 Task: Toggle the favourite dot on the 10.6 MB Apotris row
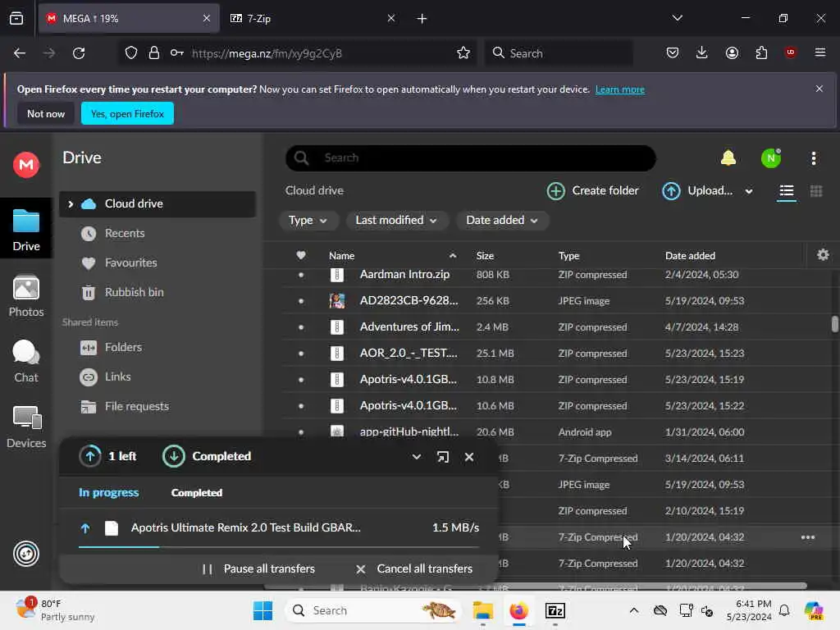coord(301,406)
